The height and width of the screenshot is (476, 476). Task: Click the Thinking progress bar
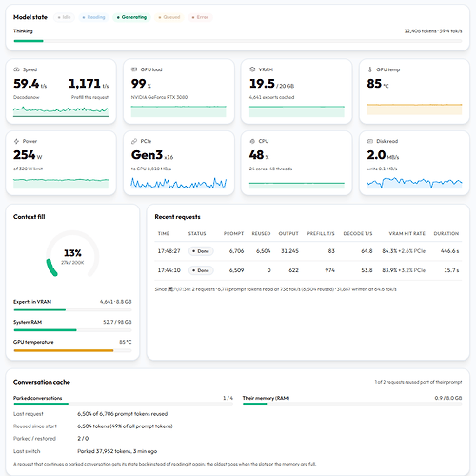click(238, 41)
